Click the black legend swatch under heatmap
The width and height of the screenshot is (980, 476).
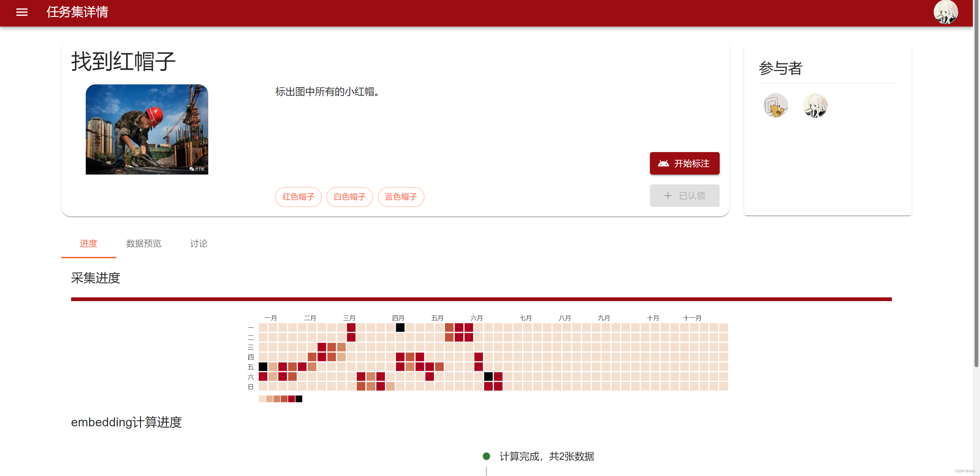pos(299,399)
